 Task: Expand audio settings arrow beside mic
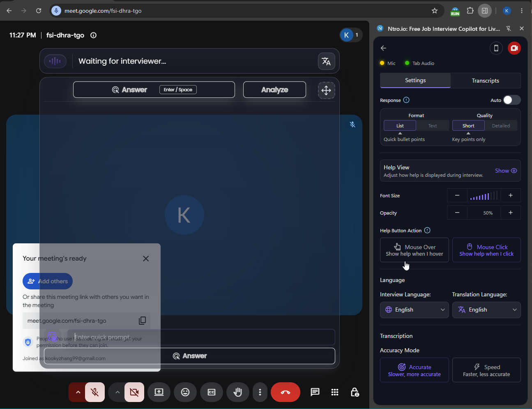coord(78,392)
